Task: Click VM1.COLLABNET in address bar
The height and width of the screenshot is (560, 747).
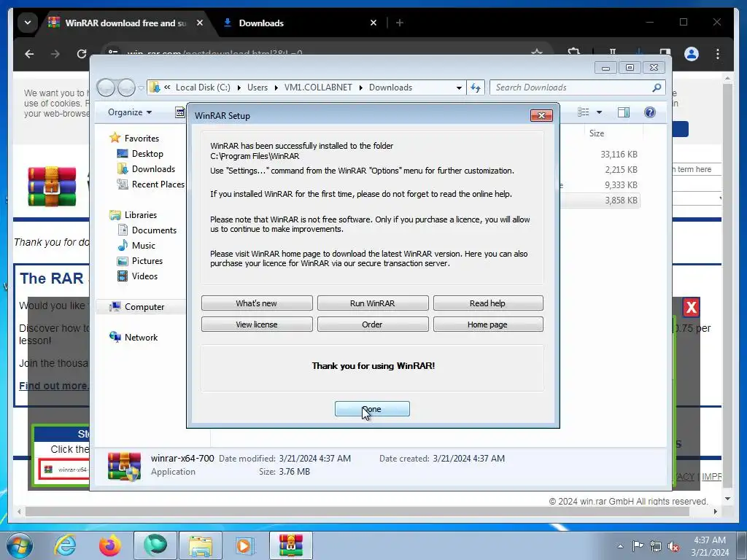Action: (318, 87)
